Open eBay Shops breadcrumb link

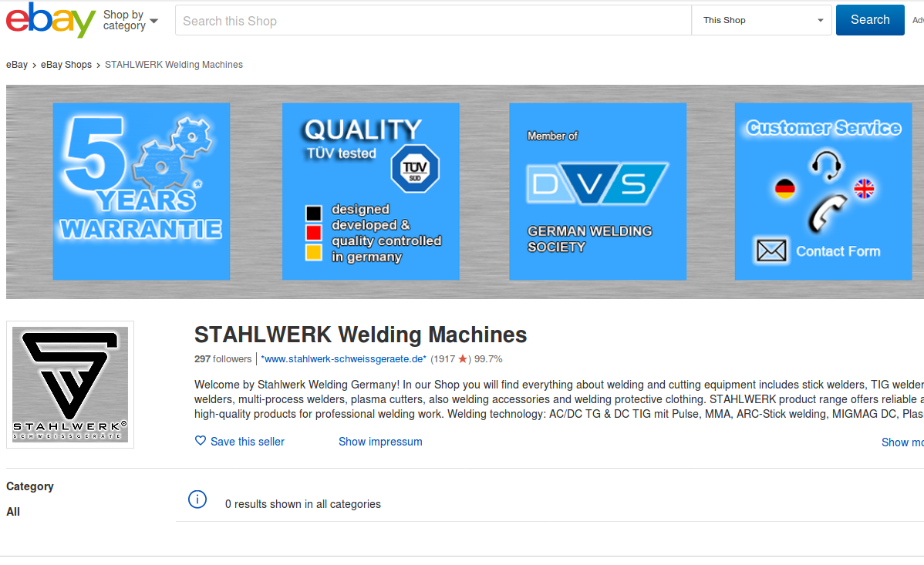[x=66, y=65]
